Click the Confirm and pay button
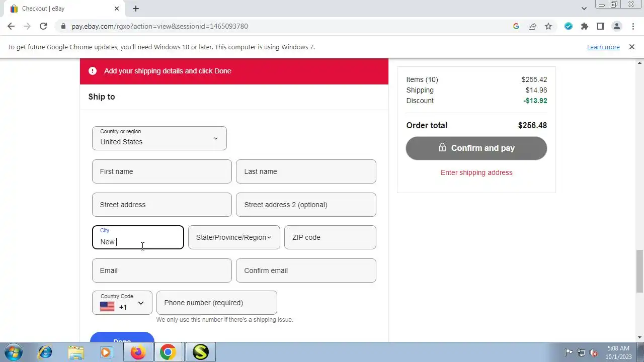This screenshot has height=362, width=644. (x=476, y=148)
